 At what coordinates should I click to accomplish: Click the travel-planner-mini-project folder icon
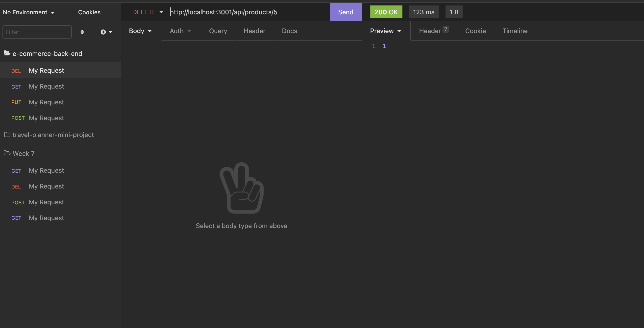pyautogui.click(x=7, y=135)
